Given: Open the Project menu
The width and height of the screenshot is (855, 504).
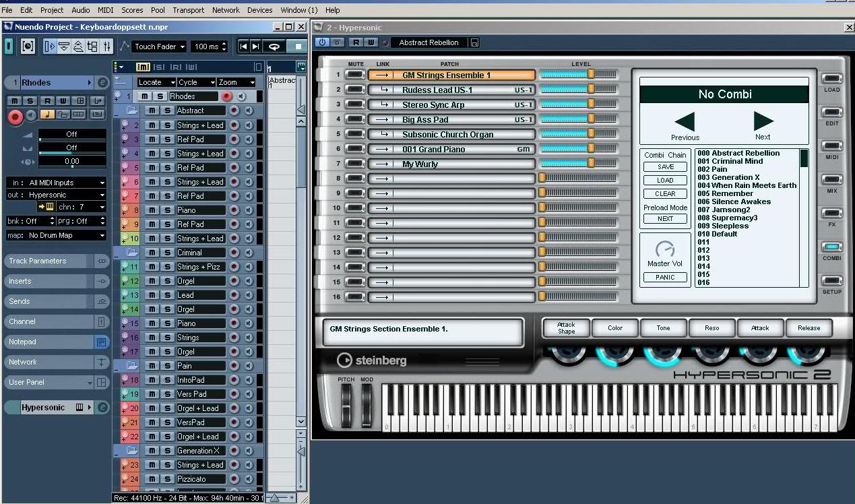Looking at the screenshot, I should (52, 10).
